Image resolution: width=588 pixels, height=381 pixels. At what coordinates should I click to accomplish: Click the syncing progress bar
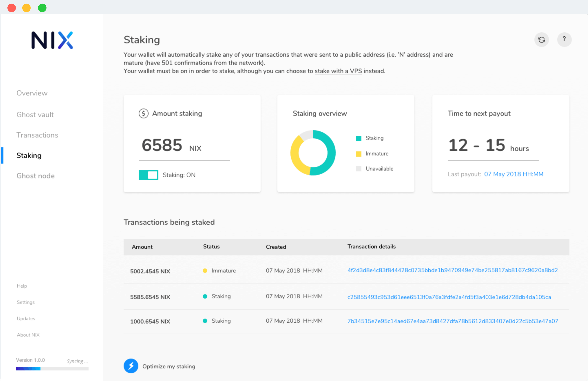(52, 369)
